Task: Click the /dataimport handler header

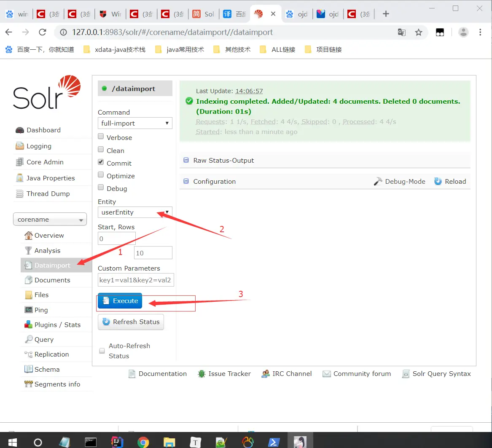Action: [135, 89]
